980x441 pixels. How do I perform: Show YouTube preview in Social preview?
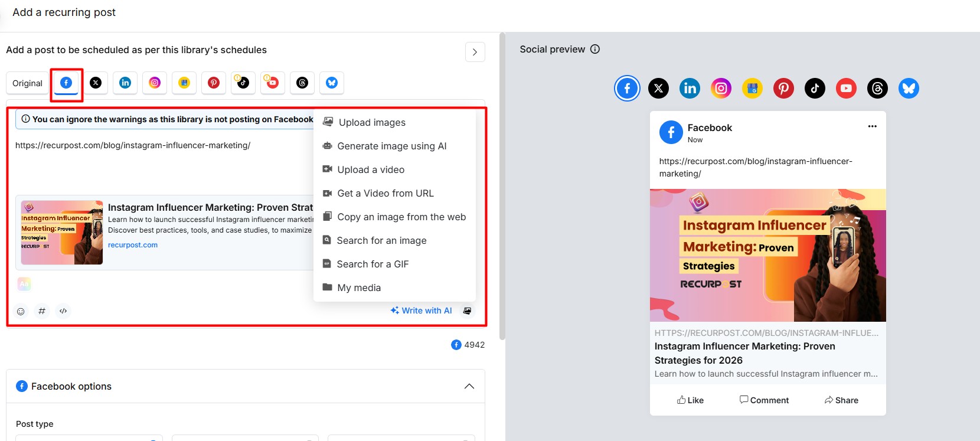pyautogui.click(x=846, y=89)
